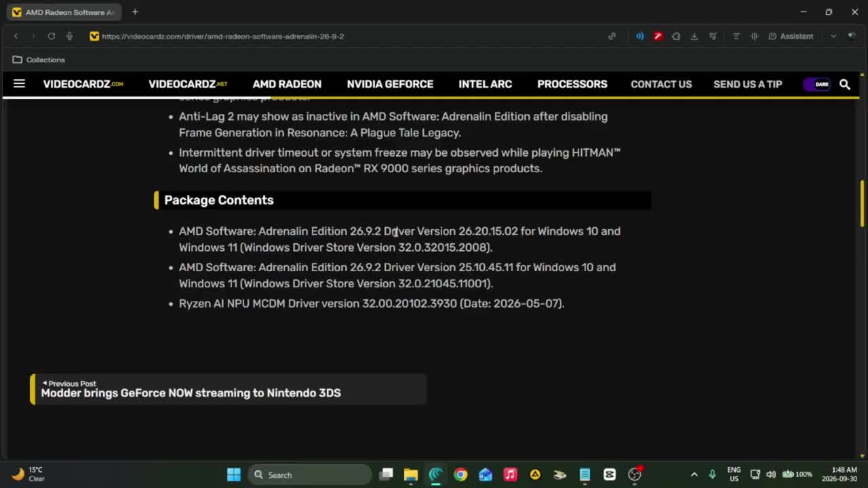
Task: Open the taskbar icon with red notification dot
Action: coord(635,474)
